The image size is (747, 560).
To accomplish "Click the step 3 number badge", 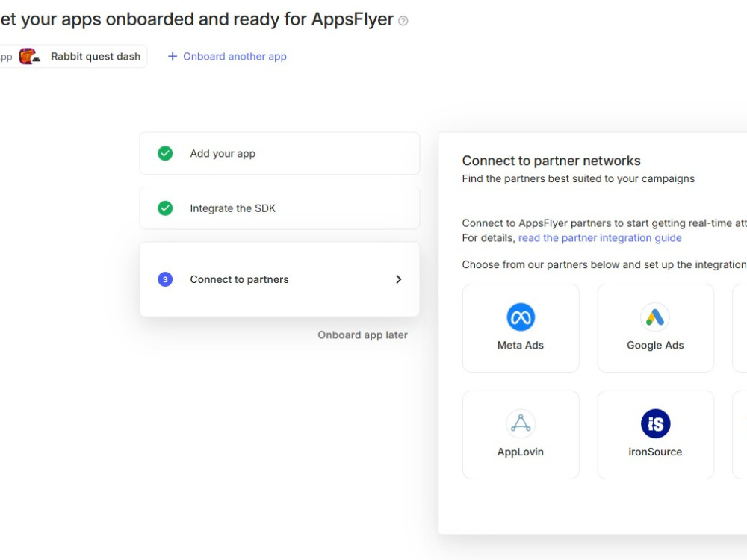I will [x=165, y=279].
